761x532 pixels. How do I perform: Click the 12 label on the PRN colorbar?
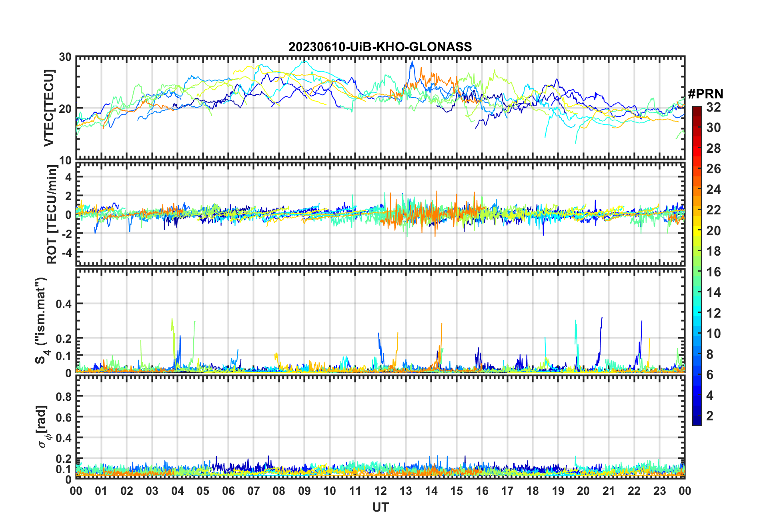(713, 313)
